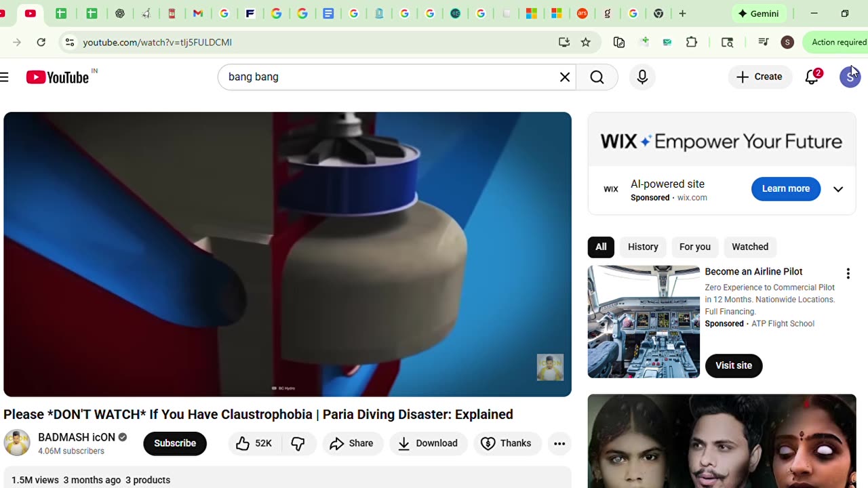Viewport: 868px width, 488px height.
Task: Click the address bar URL
Action: click(x=157, y=42)
